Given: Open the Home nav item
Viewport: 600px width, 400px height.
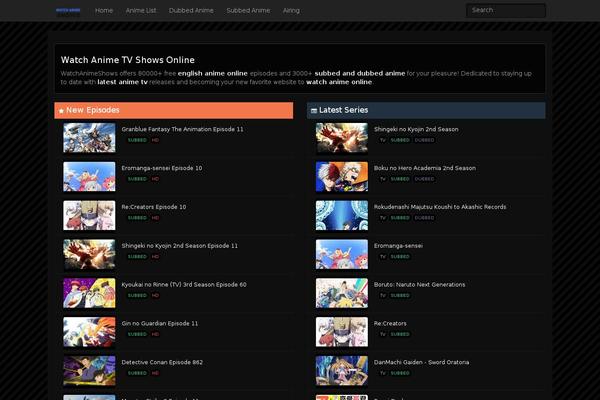Looking at the screenshot, I should point(104,11).
